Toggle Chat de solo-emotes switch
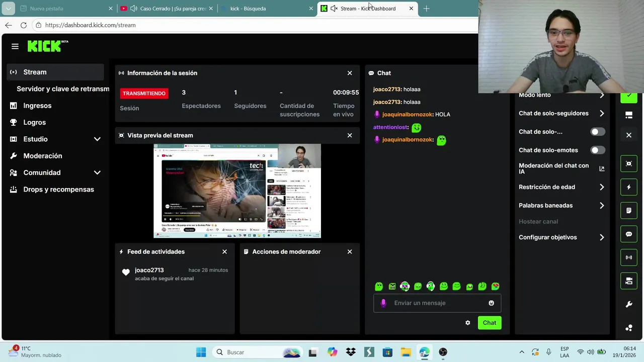 tap(598, 150)
